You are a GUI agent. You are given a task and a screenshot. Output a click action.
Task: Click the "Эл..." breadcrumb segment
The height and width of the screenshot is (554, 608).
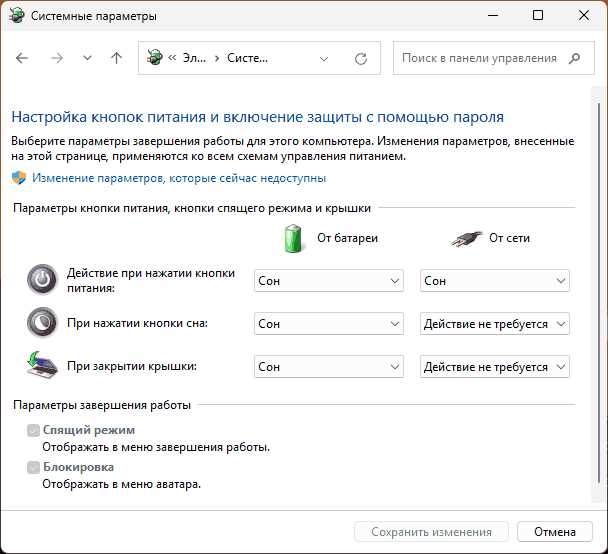click(x=194, y=58)
